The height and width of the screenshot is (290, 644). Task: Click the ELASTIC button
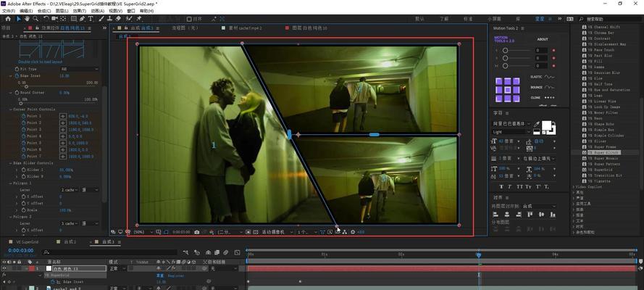click(x=543, y=77)
